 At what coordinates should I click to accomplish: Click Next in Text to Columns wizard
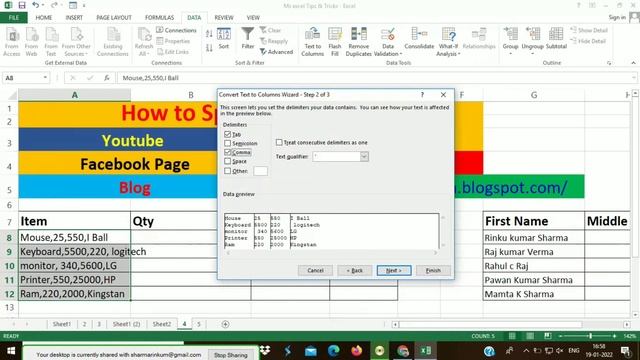pos(394,270)
